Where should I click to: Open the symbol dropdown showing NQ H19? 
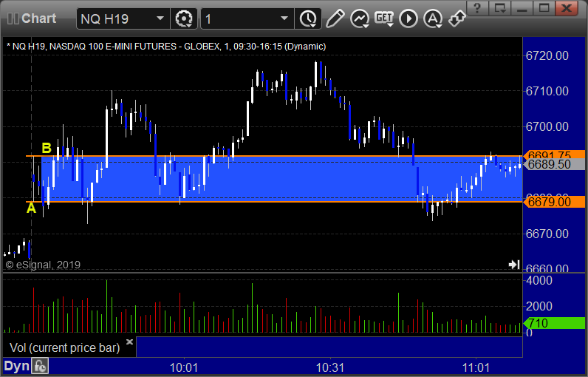click(123, 18)
